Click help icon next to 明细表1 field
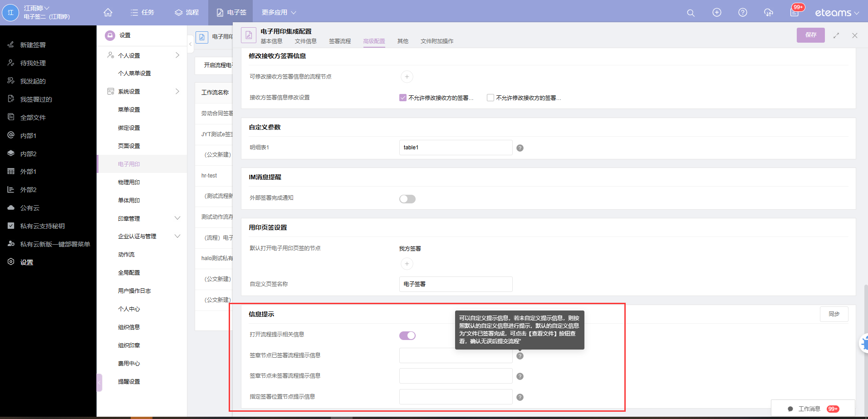 click(x=520, y=148)
